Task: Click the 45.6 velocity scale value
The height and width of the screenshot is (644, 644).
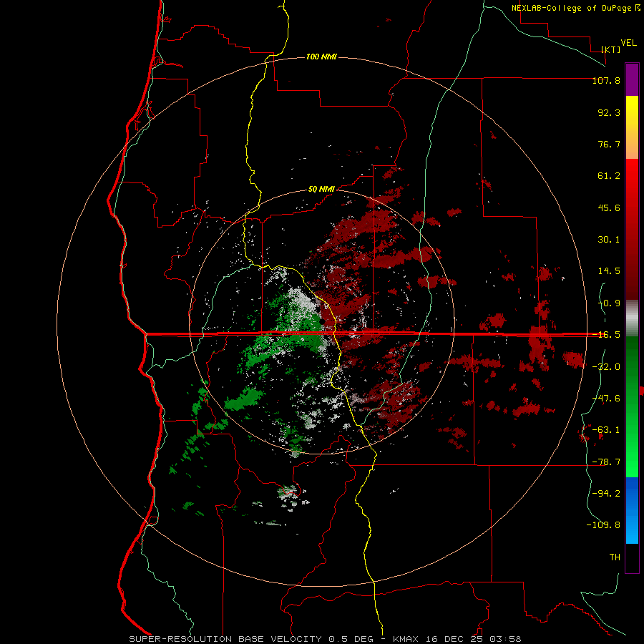Action: [609, 208]
